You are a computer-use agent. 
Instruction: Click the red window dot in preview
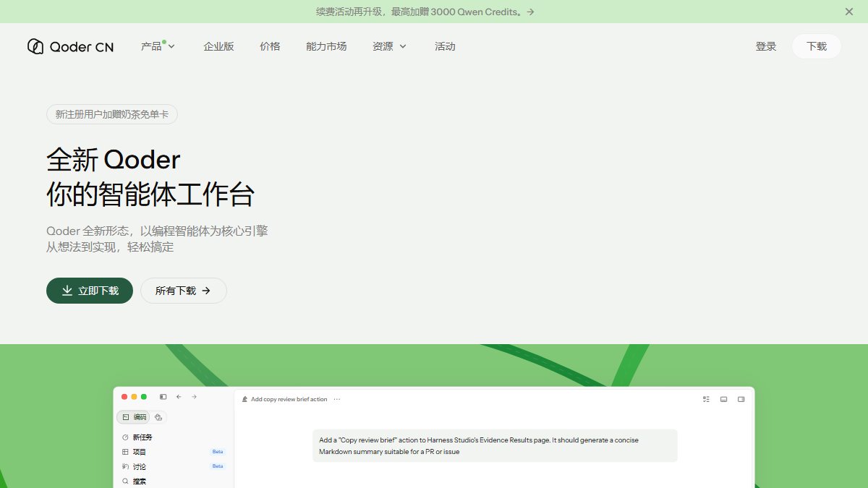124,397
